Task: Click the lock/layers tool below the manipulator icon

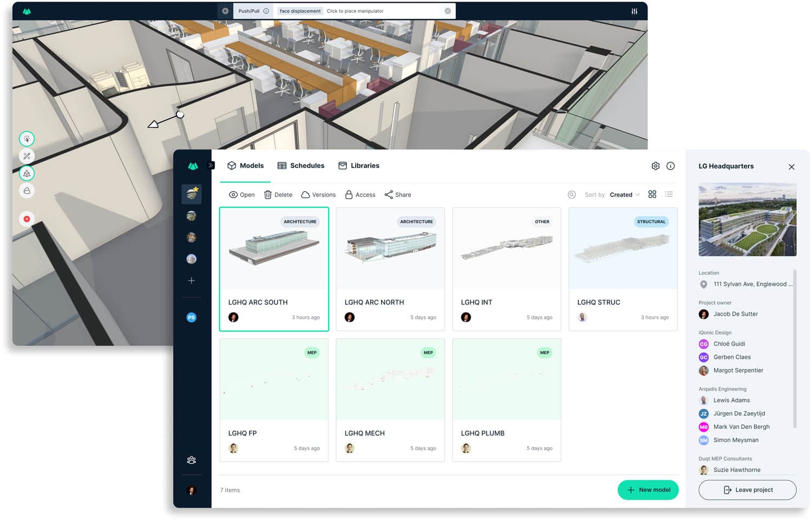Action: [27, 191]
